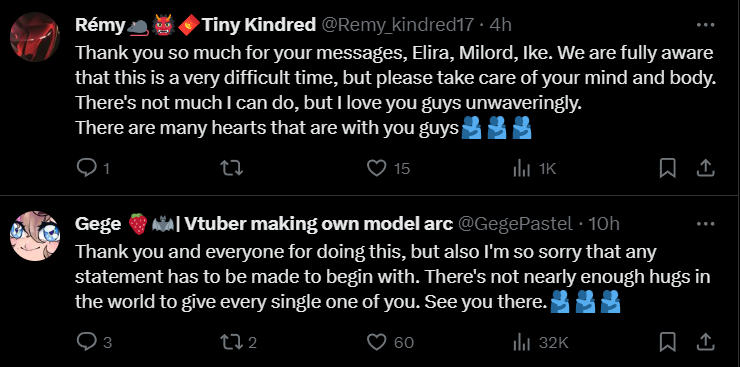Share Rémy's tweet

click(x=705, y=168)
